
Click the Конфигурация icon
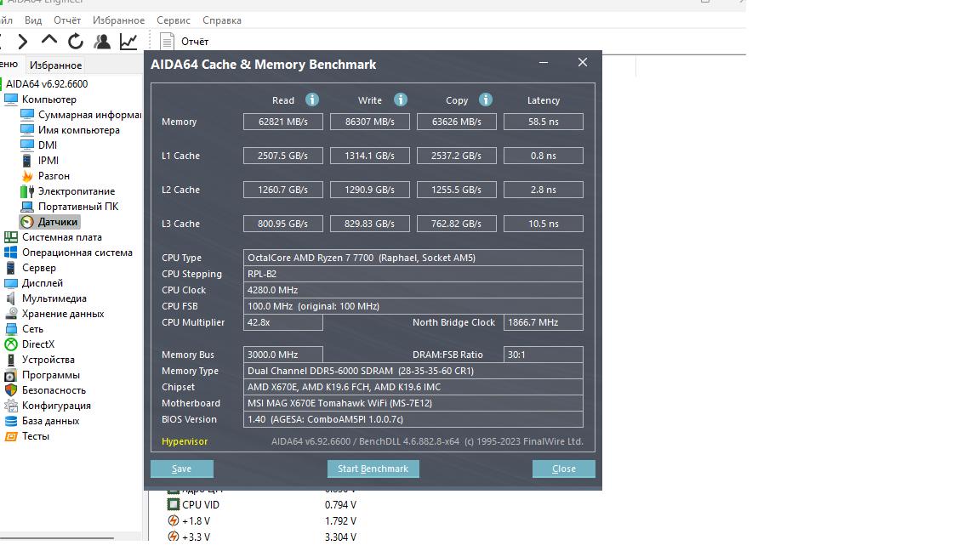pos(11,406)
